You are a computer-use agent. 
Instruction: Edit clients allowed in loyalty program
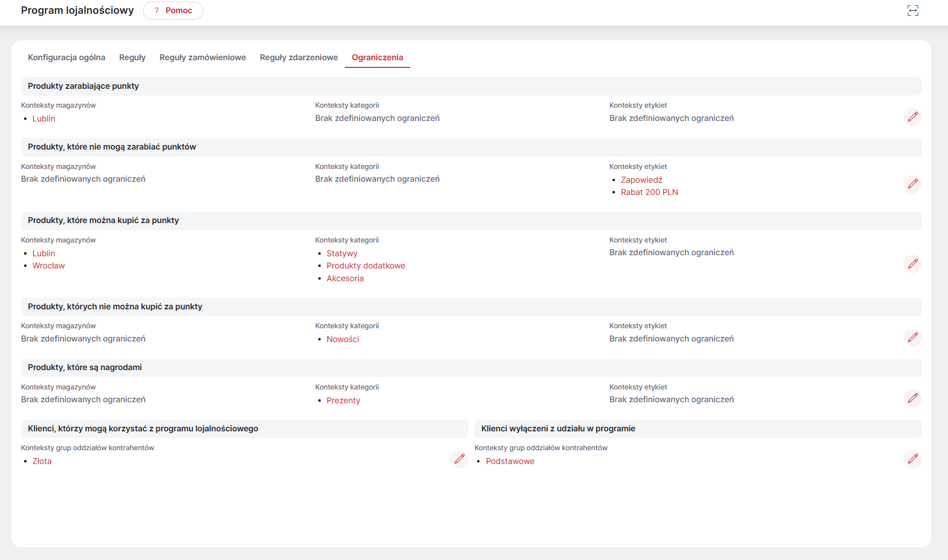click(459, 459)
